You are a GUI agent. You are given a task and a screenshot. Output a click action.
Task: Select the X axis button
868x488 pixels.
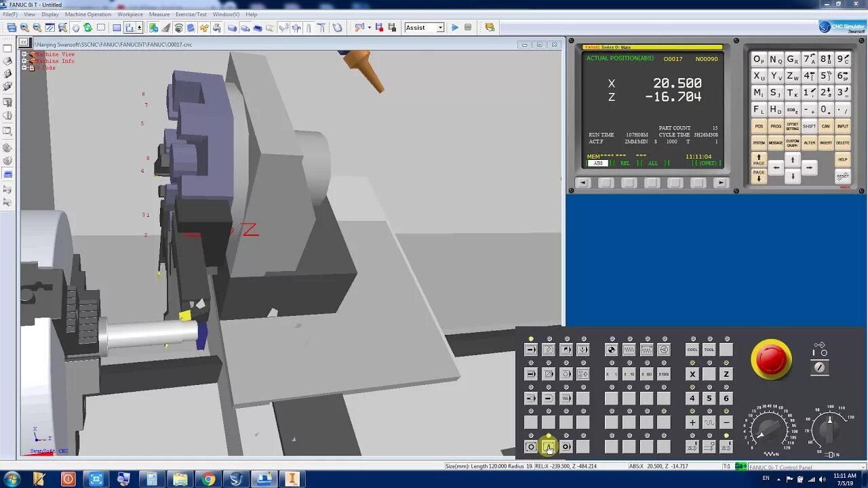pyautogui.click(x=692, y=374)
